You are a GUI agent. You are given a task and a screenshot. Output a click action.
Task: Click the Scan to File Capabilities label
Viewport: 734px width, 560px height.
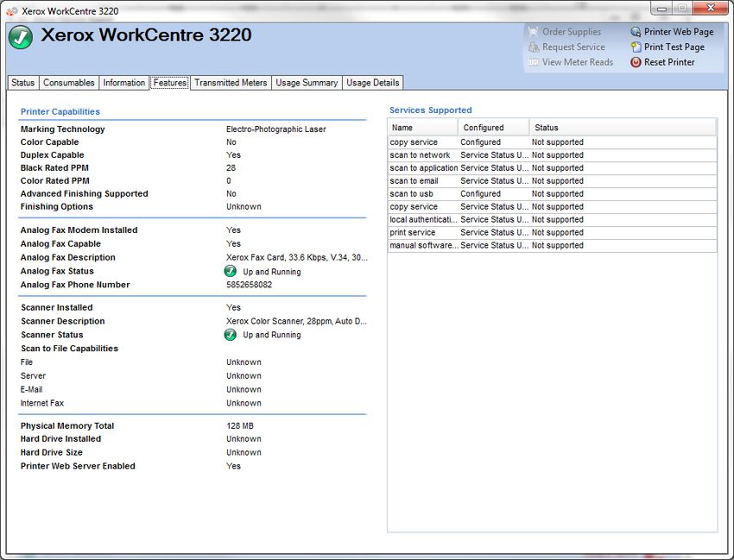(69, 349)
